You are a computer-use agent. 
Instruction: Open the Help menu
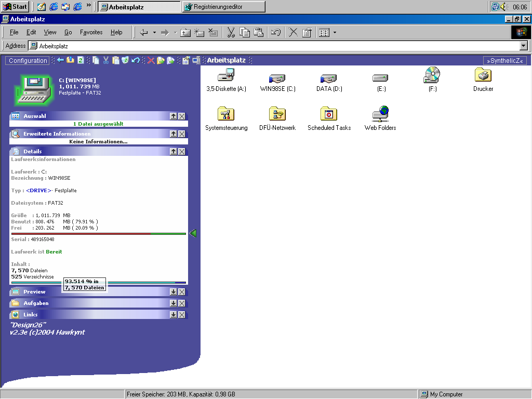[x=116, y=32]
